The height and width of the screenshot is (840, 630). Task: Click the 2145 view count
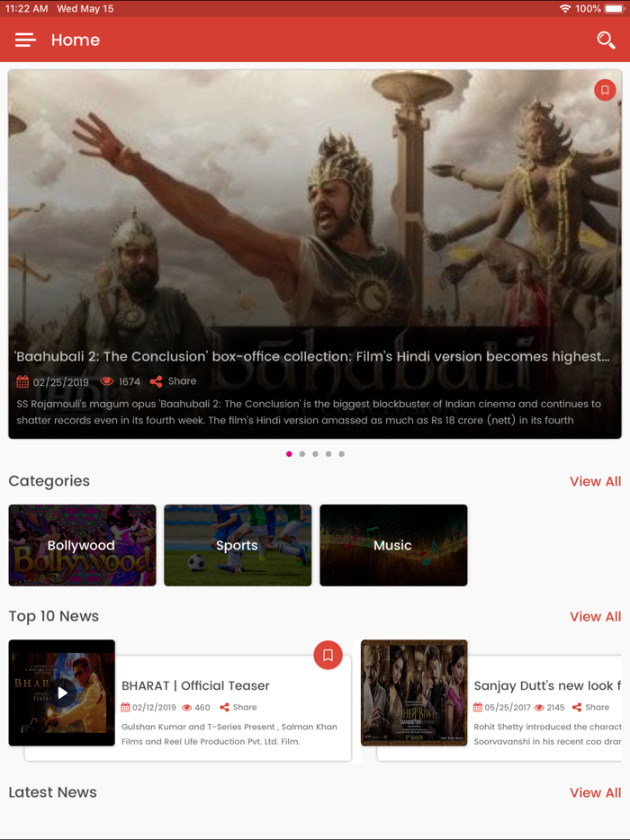point(555,707)
